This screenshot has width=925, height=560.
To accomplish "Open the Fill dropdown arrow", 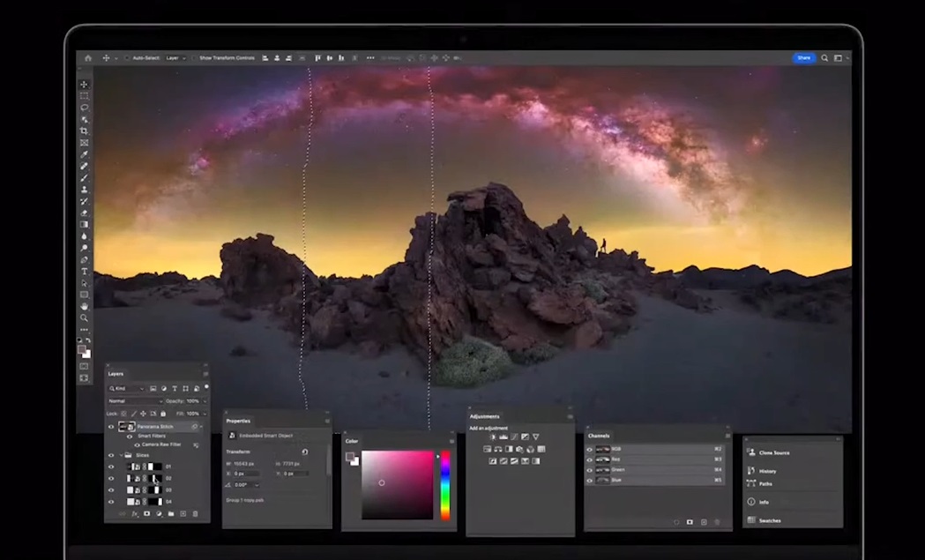I will [205, 414].
